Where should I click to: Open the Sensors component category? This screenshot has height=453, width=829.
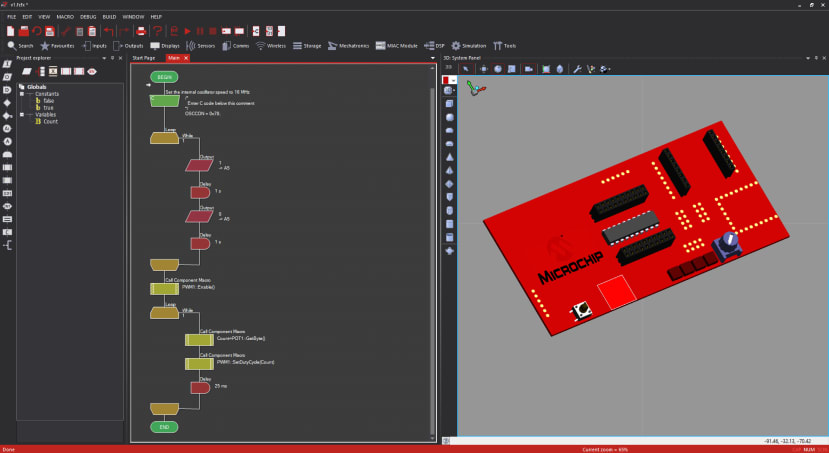pyautogui.click(x=201, y=45)
